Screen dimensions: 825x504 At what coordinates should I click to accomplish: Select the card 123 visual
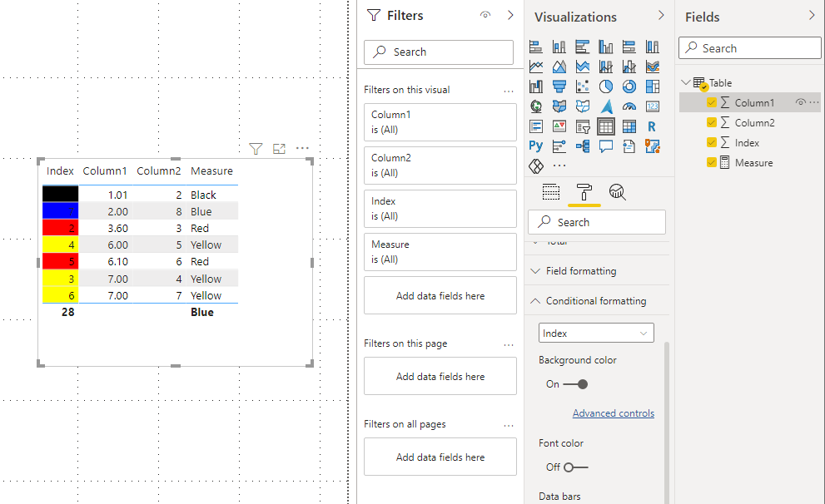pyautogui.click(x=653, y=106)
